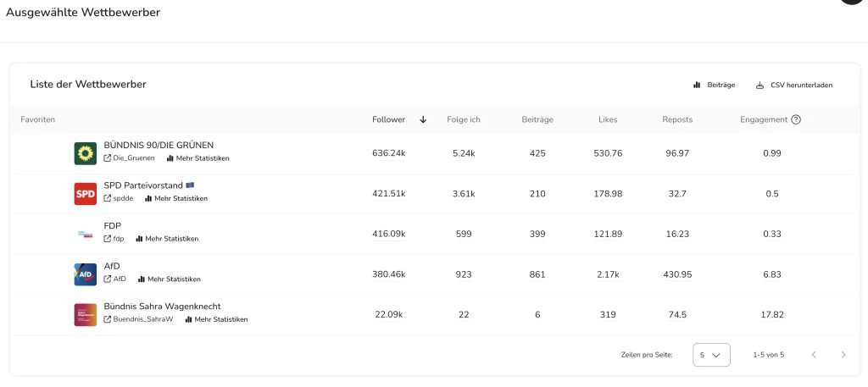Screen dimensions: 868x387
Task: Click the 425 Beiträge value
Action: pos(537,153)
